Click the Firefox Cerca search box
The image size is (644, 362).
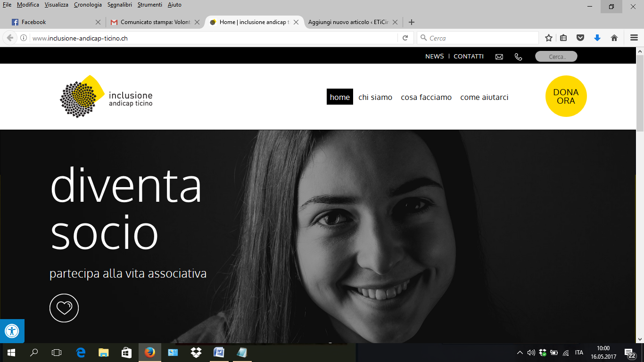[478, 38]
